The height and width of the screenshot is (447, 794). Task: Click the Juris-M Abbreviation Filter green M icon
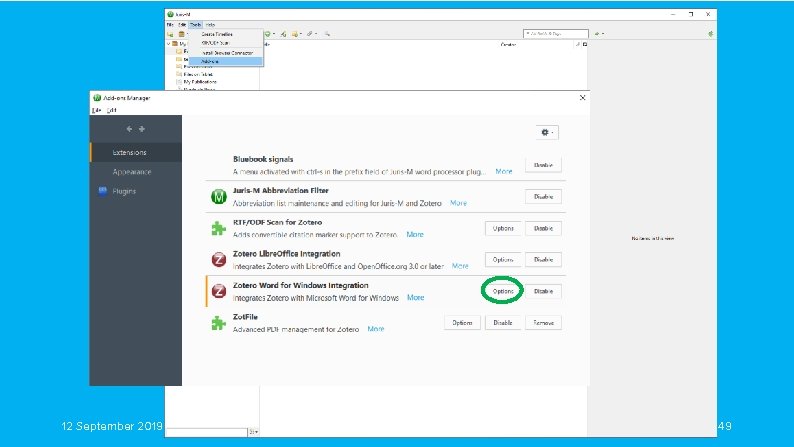tap(219, 196)
